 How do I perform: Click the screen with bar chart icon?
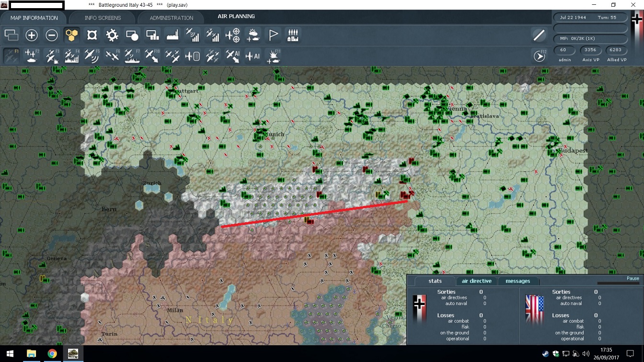tap(152, 35)
